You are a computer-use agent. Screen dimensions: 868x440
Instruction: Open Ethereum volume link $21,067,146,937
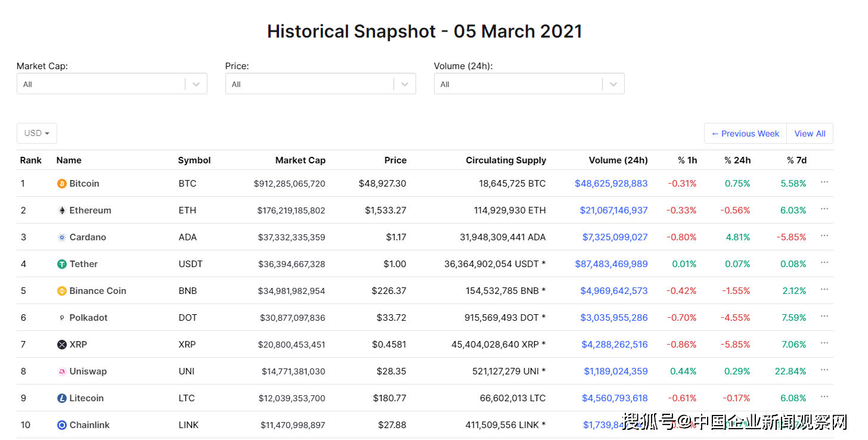pyautogui.click(x=613, y=210)
